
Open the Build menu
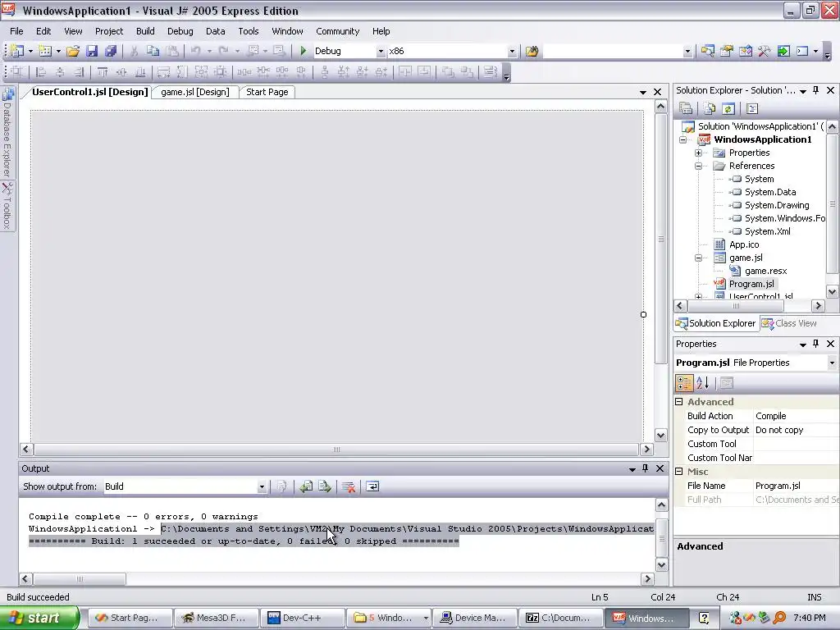pos(145,31)
